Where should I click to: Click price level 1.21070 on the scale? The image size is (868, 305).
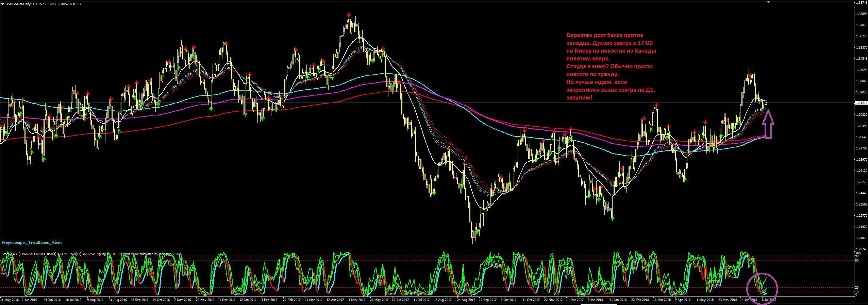click(861, 238)
